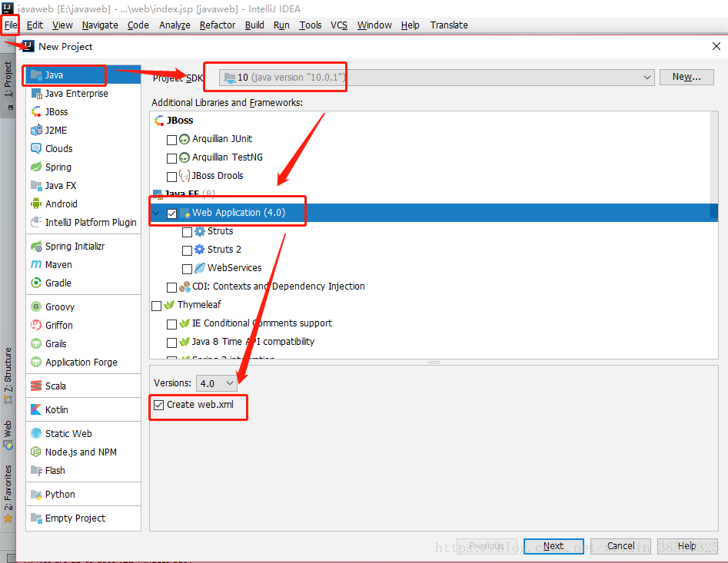The height and width of the screenshot is (563, 728).
Task: Select the Flash project icon
Action: 36,471
